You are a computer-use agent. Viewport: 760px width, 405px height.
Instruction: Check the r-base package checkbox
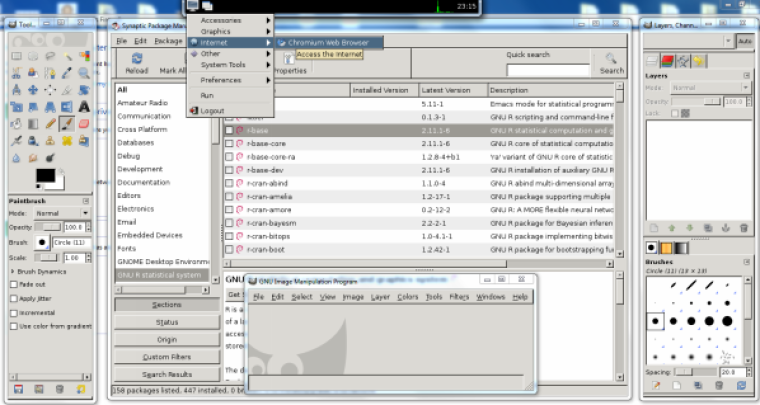(229, 130)
